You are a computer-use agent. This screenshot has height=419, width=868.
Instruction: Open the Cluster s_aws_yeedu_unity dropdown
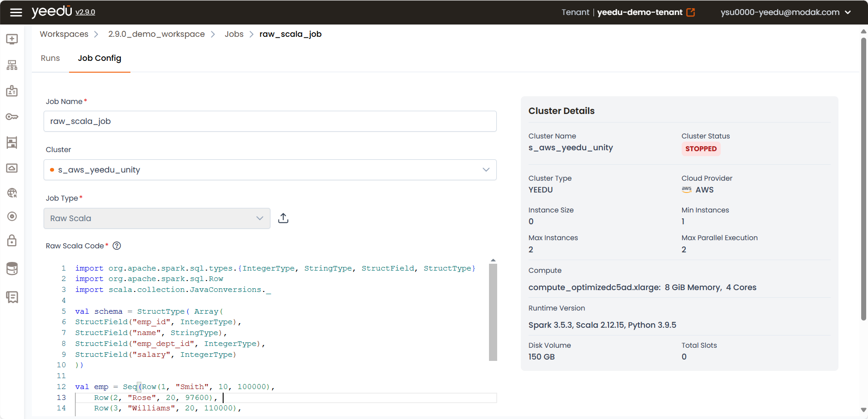[x=270, y=170]
